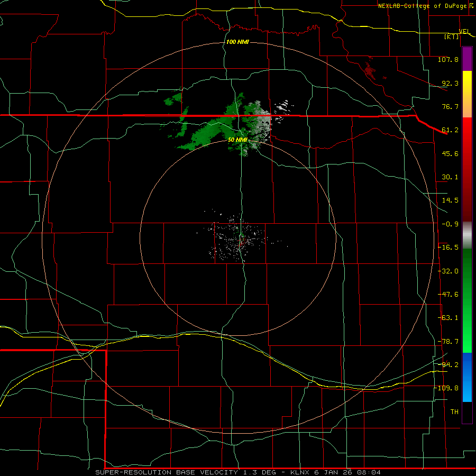
Task: Click the yellow-orange segment of the color bar
Action: click(x=467, y=94)
